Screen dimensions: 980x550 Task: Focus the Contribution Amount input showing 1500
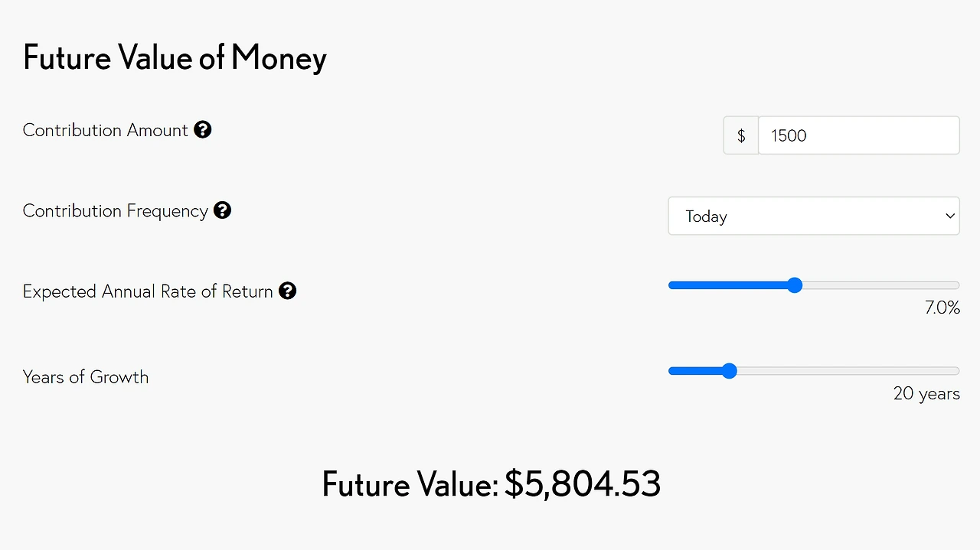[857, 135]
